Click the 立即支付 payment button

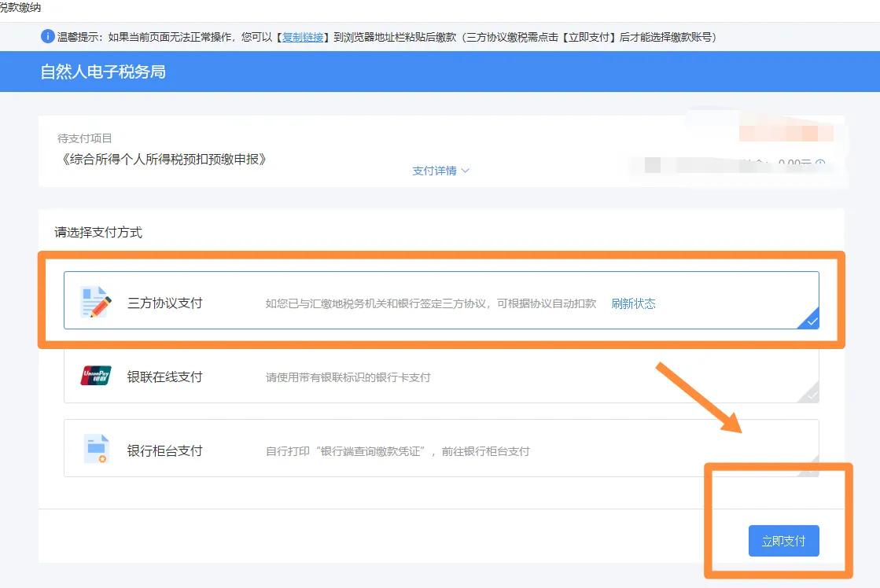click(783, 541)
